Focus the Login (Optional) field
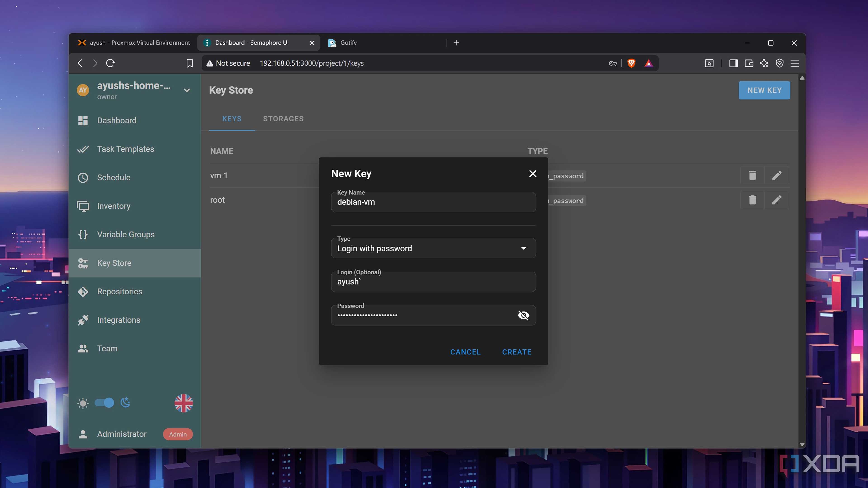Image resolution: width=868 pixels, height=488 pixels. pyautogui.click(x=433, y=282)
